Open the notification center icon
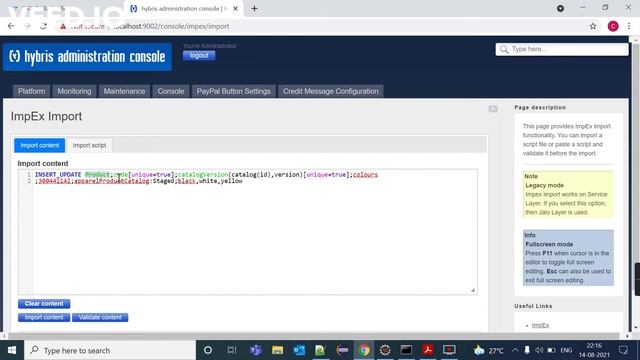 click(x=624, y=350)
